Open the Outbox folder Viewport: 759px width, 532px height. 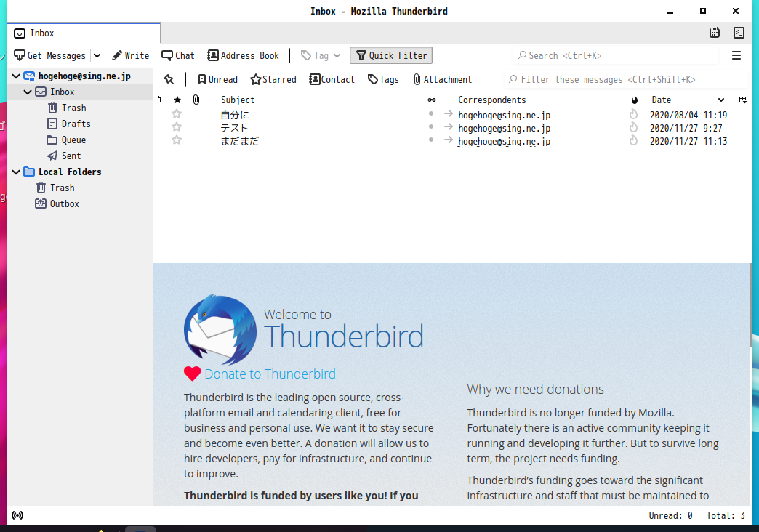[65, 203]
